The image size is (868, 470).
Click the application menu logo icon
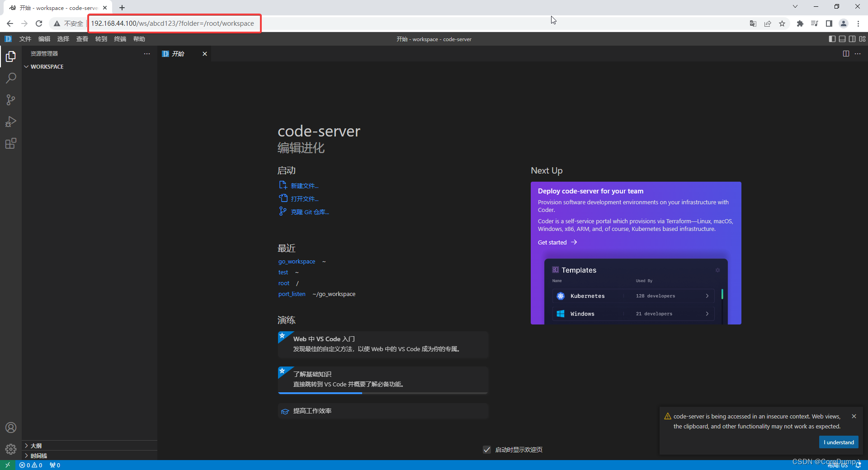point(8,39)
